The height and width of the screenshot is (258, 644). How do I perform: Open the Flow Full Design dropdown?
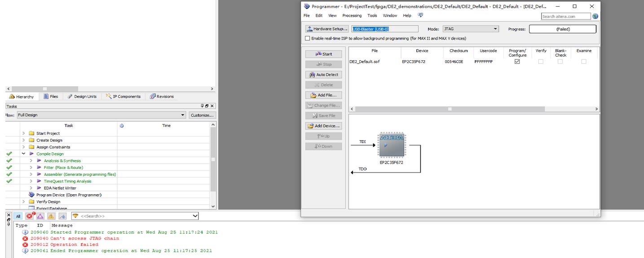click(101, 115)
